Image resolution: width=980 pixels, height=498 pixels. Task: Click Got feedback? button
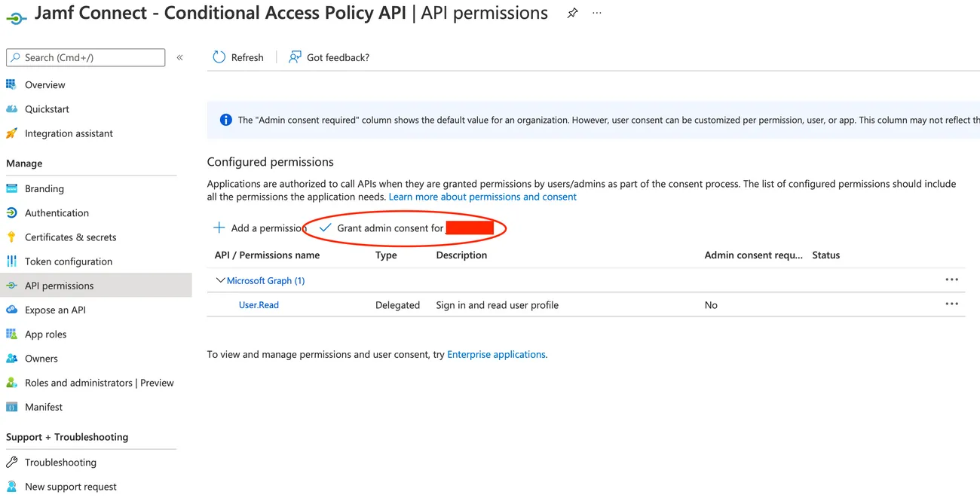(x=329, y=57)
